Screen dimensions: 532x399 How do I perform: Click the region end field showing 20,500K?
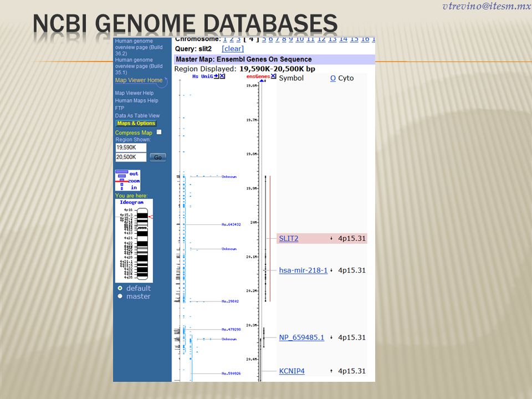[131, 157]
